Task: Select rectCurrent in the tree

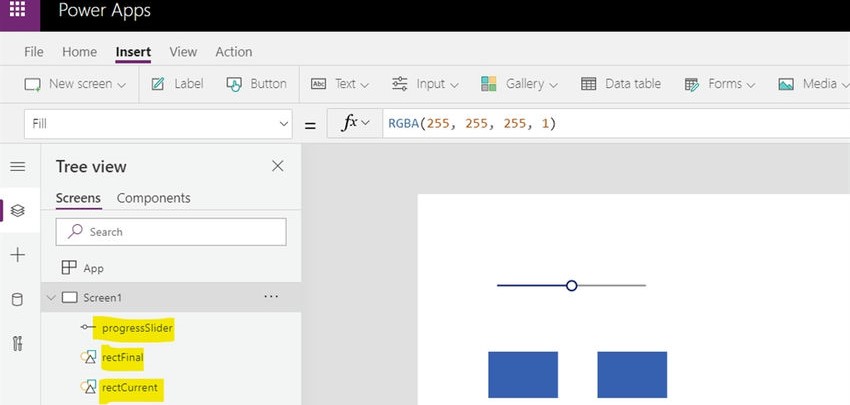Action: coord(130,388)
